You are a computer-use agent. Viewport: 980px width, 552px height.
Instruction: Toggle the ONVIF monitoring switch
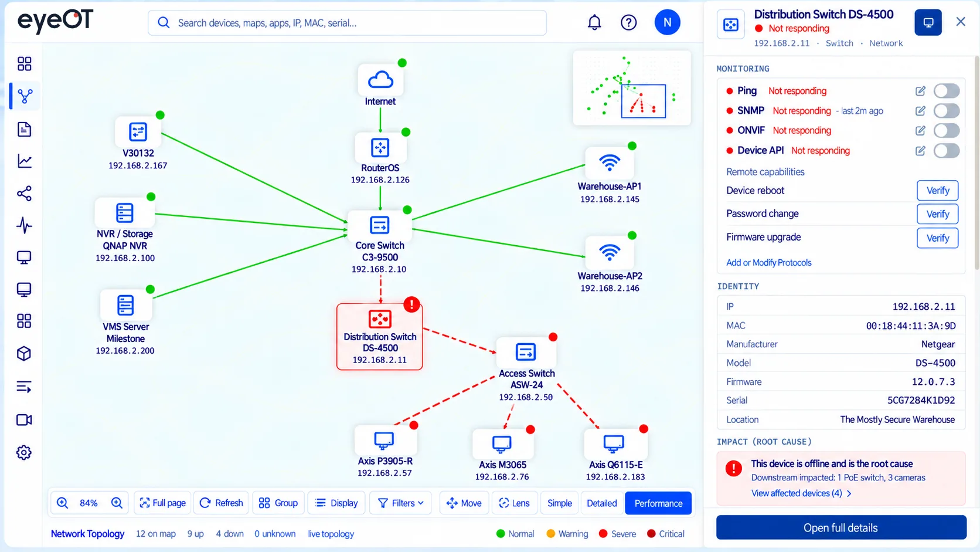click(x=947, y=130)
